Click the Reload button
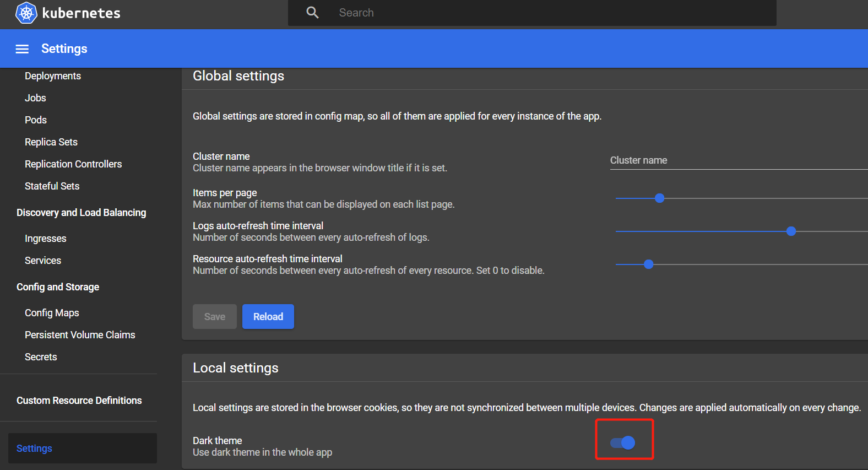Image resolution: width=868 pixels, height=470 pixels. pos(268,317)
